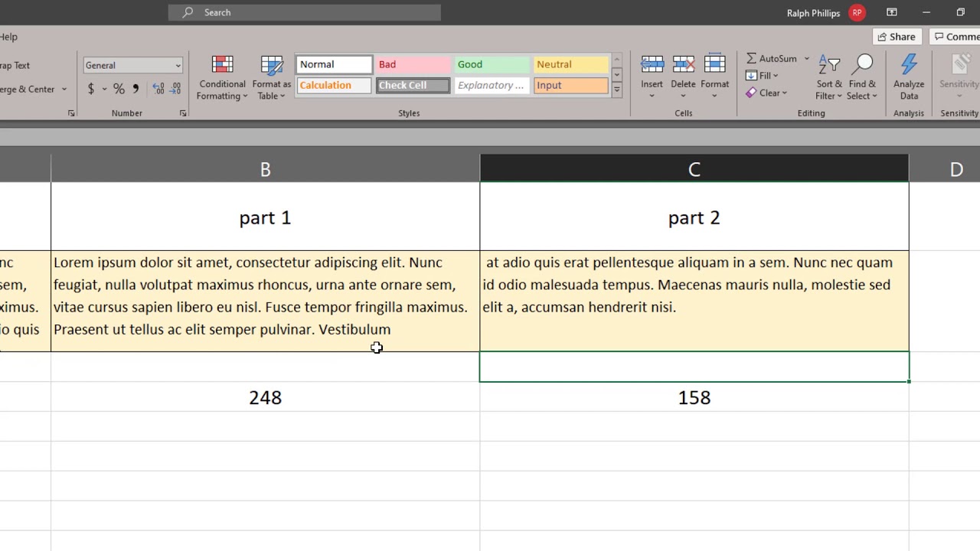
Task: Open Find & Select menu
Action: click(862, 77)
